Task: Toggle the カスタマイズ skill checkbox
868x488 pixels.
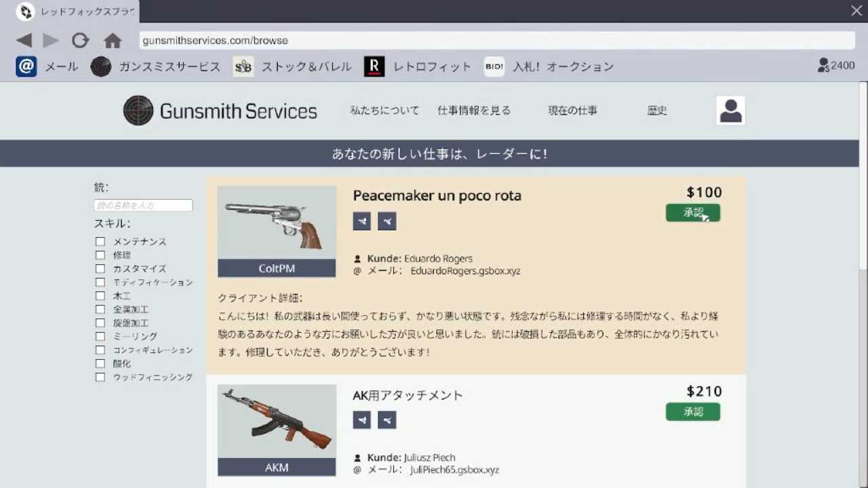Action: click(100, 269)
